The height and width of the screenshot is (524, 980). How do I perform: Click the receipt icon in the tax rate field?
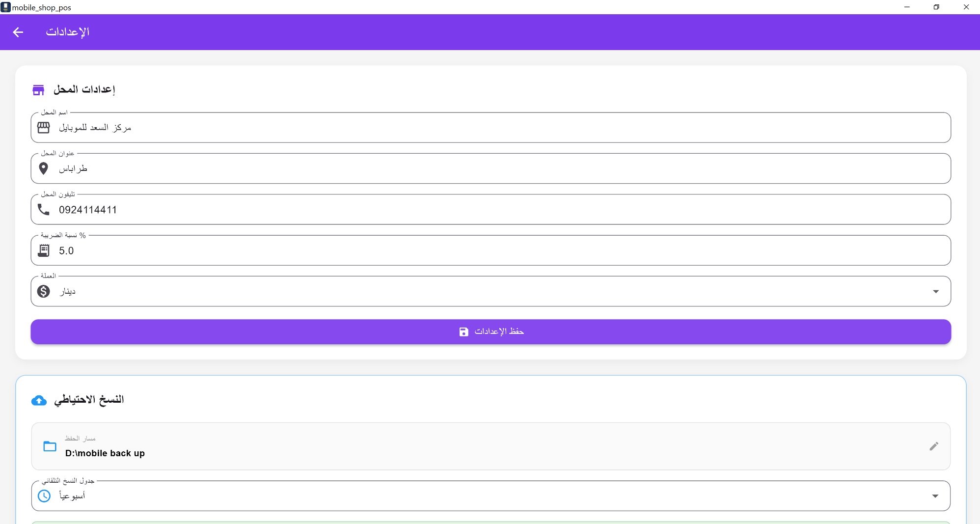tap(44, 251)
